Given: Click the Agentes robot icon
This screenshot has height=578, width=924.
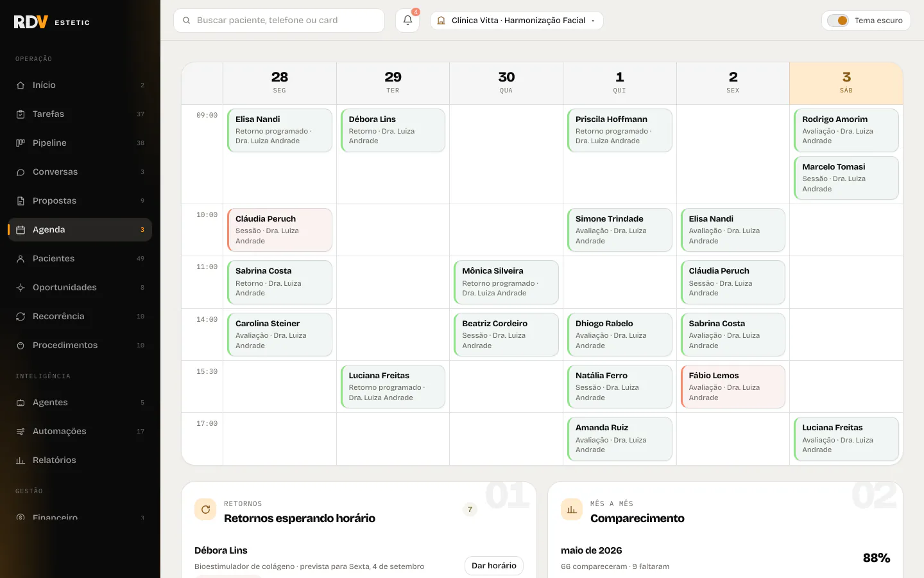Looking at the screenshot, I should point(21,403).
